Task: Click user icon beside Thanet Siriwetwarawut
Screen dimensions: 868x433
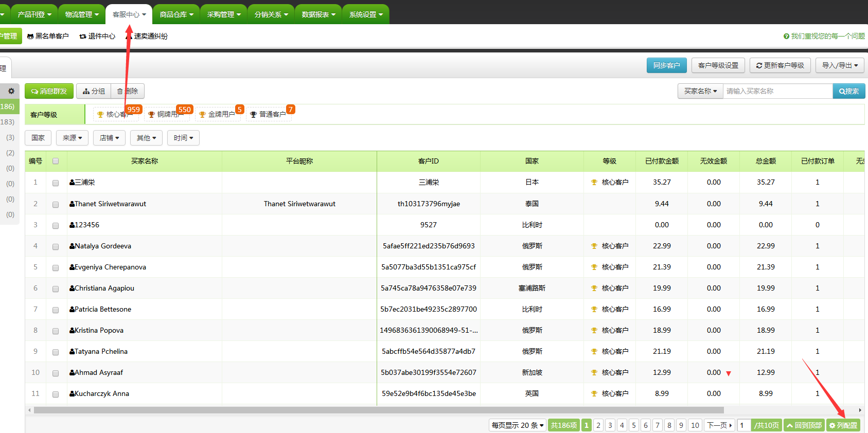Action: pos(72,204)
